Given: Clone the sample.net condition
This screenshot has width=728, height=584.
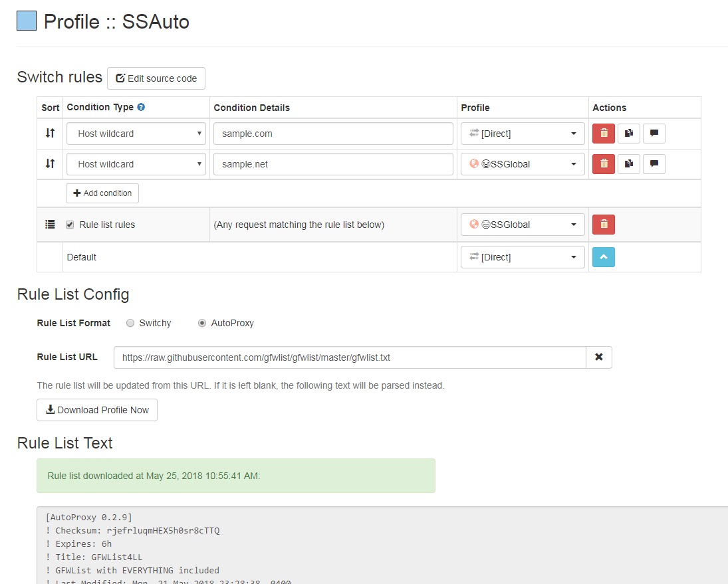Looking at the screenshot, I should tap(628, 163).
